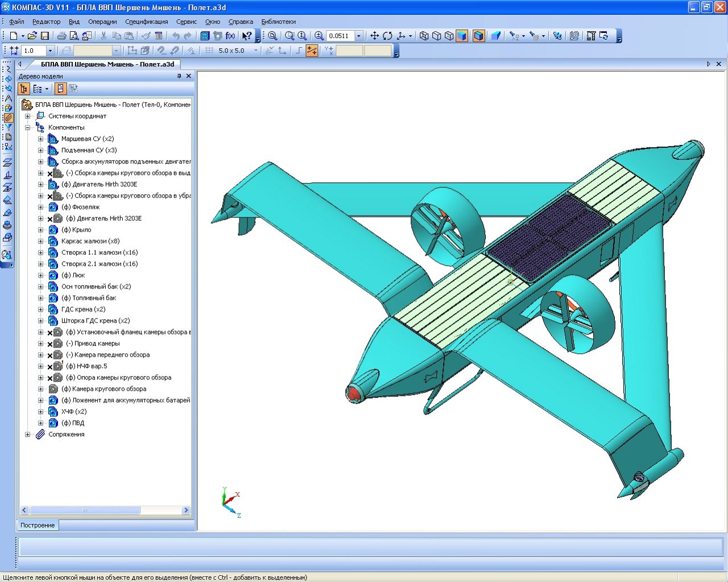Image resolution: width=728 pixels, height=582 pixels.
Task: Open the Библиотеки menu
Action: [x=278, y=22]
